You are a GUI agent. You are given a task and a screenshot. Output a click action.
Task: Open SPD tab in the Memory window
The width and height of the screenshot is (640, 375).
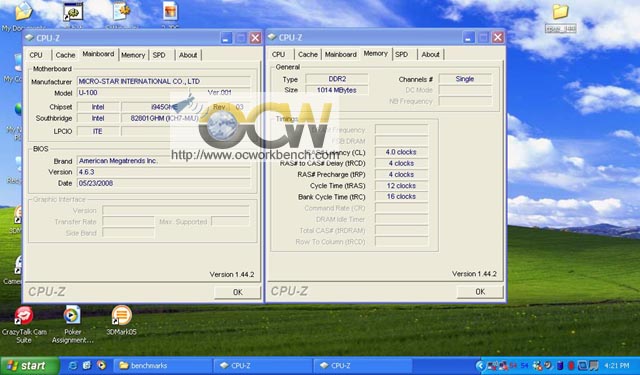tap(402, 54)
